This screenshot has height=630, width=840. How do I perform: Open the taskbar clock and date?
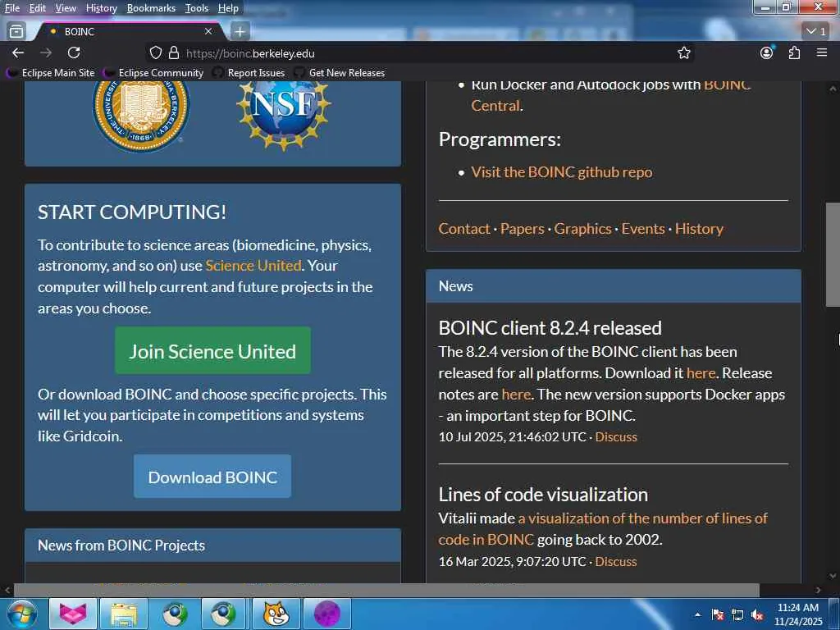click(x=798, y=614)
